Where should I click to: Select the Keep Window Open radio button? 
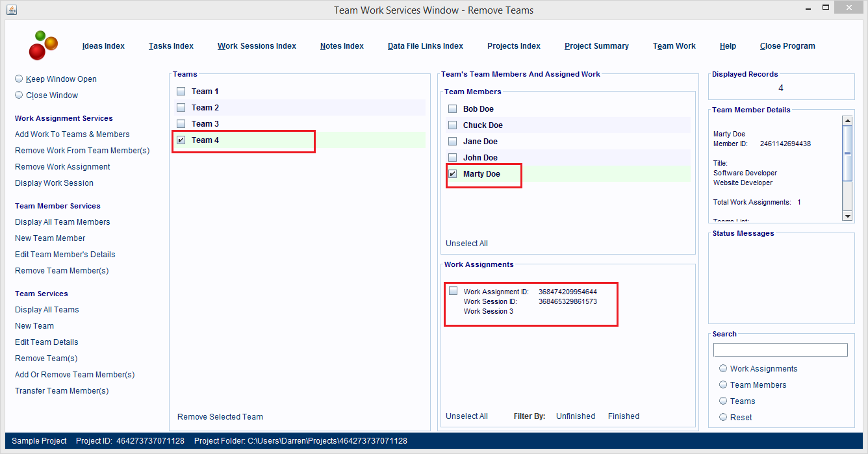(19, 79)
